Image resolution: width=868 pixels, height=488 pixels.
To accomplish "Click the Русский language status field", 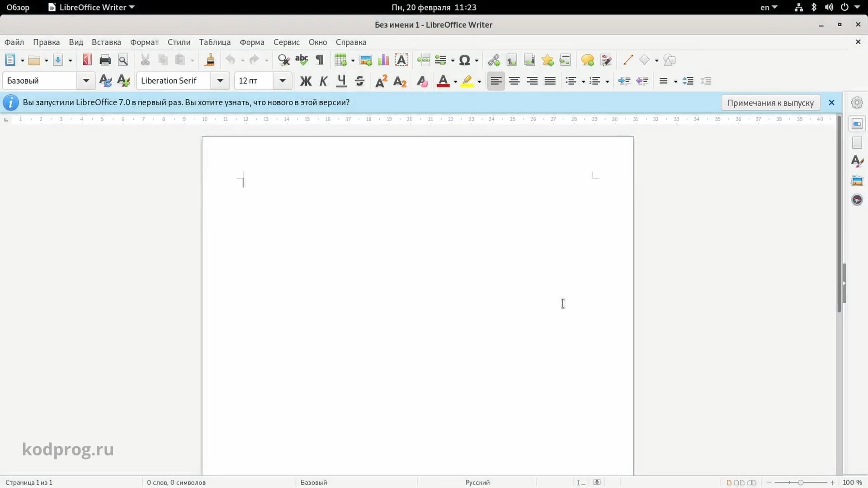I will pos(477,482).
